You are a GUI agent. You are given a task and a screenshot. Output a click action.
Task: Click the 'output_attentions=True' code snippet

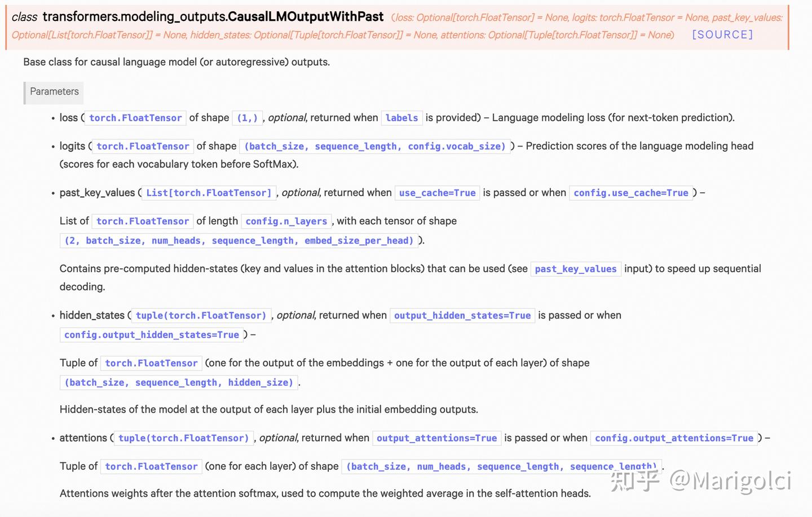[x=436, y=438]
